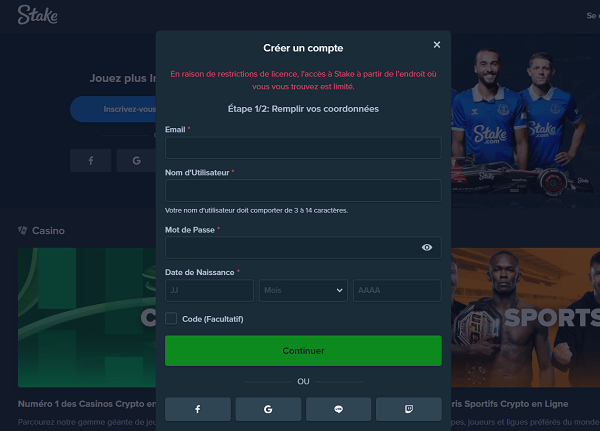Focus the Email input field

coord(303,148)
